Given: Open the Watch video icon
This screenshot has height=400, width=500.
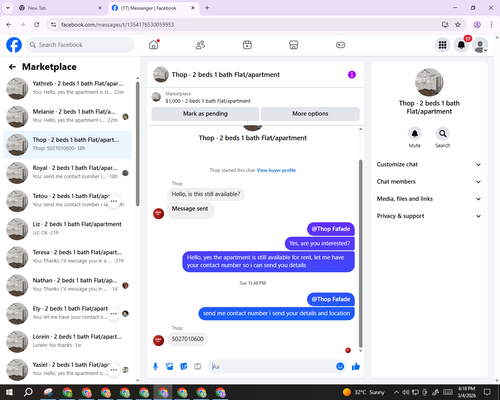Looking at the screenshot, I should coord(247,45).
